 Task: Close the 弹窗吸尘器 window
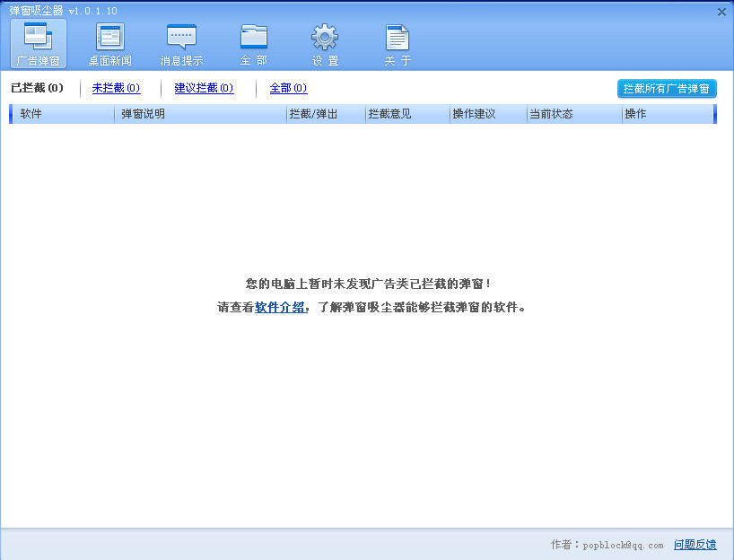point(721,13)
